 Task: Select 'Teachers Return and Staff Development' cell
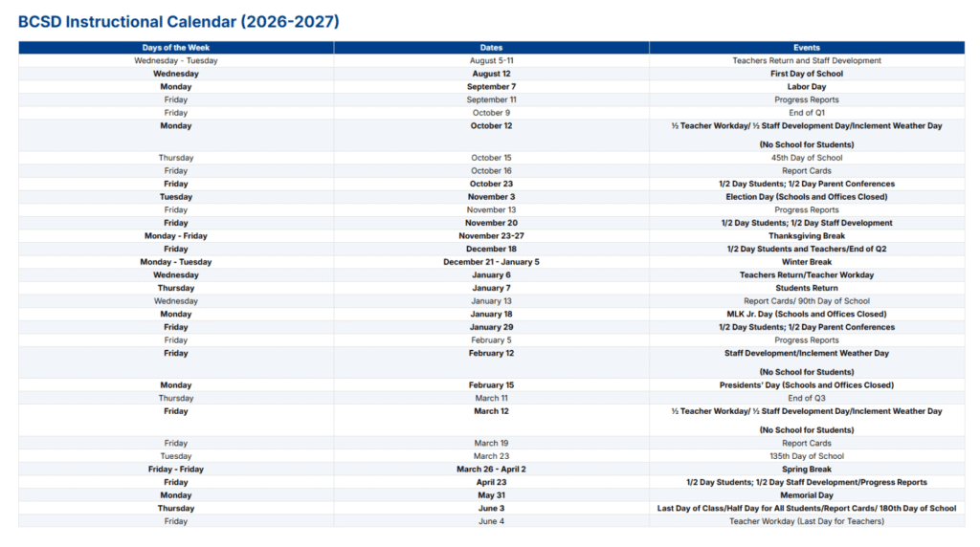(807, 60)
